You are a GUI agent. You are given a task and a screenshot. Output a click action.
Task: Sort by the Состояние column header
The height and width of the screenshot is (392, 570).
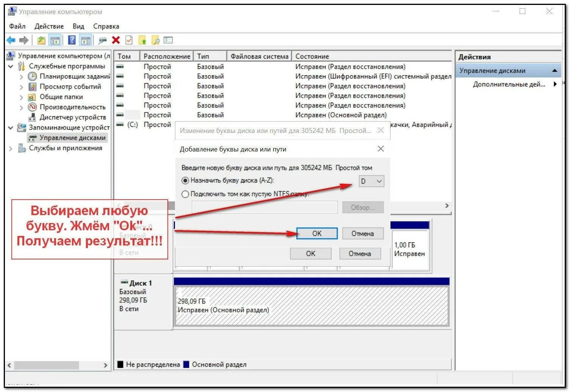[x=372, y=56]
